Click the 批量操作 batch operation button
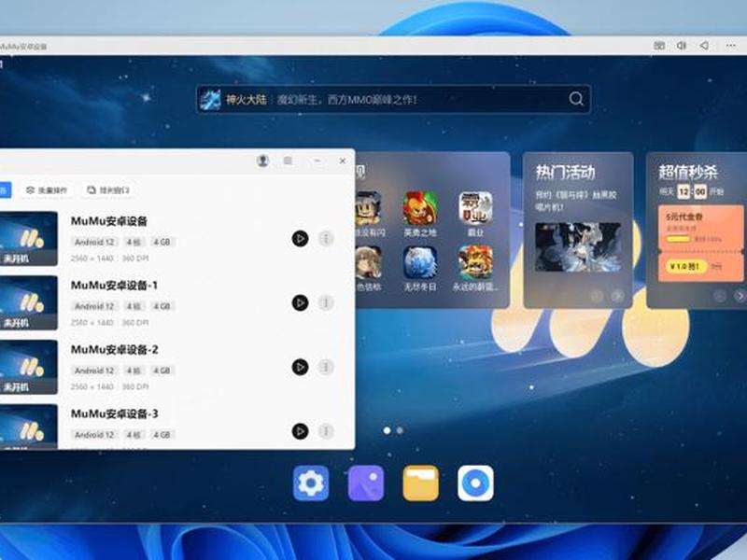This screenshot has width=747, height=560. pos(47,190)
